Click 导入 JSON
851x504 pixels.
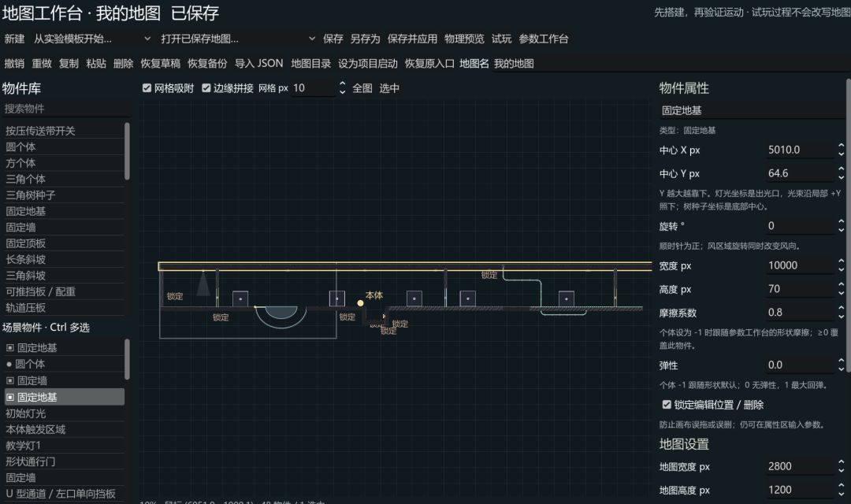click(259, 64)
